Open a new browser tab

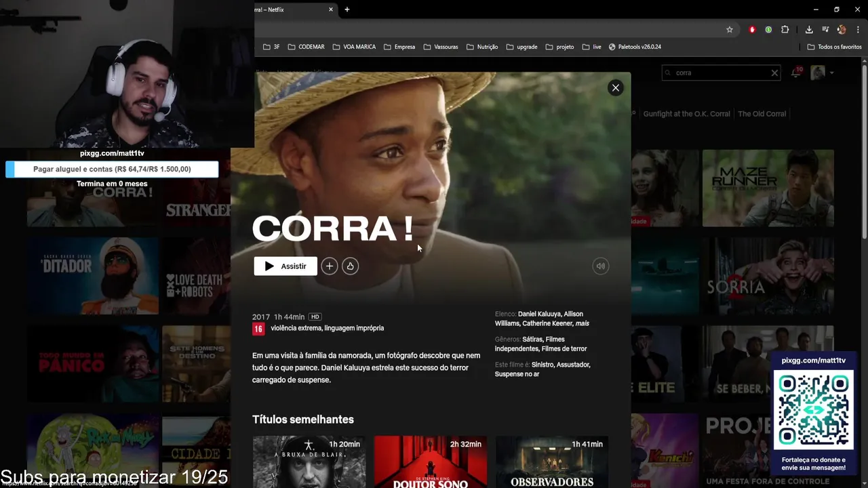tap(347, 9)
